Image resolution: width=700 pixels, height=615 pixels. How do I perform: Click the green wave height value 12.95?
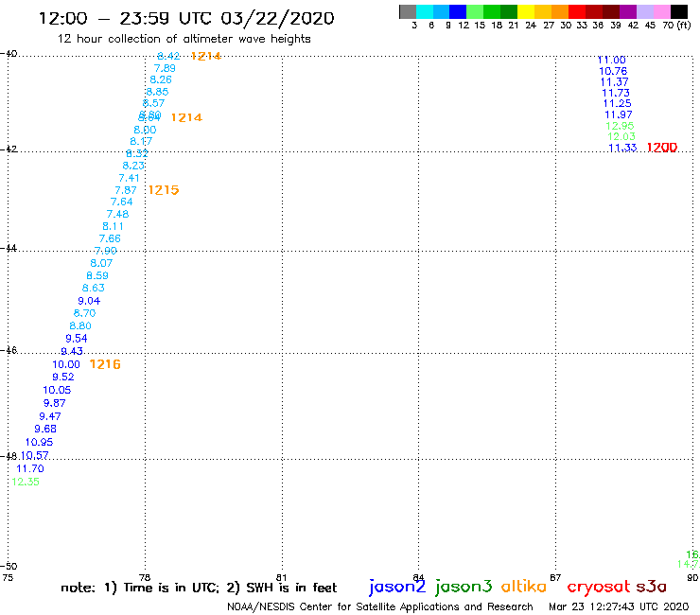[621, 126]
